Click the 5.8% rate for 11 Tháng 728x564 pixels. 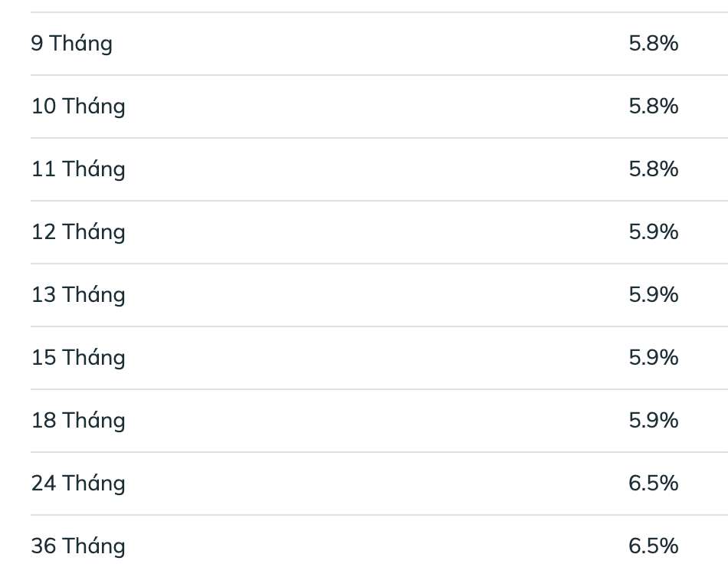click(653, 169)
